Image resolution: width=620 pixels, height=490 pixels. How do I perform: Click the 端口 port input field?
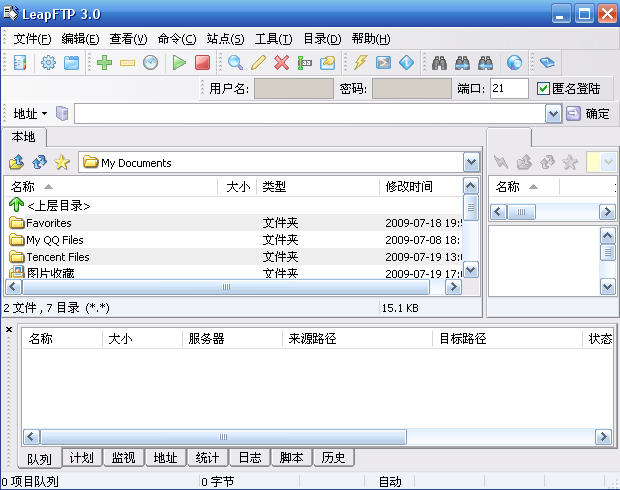tap(509, 89)
